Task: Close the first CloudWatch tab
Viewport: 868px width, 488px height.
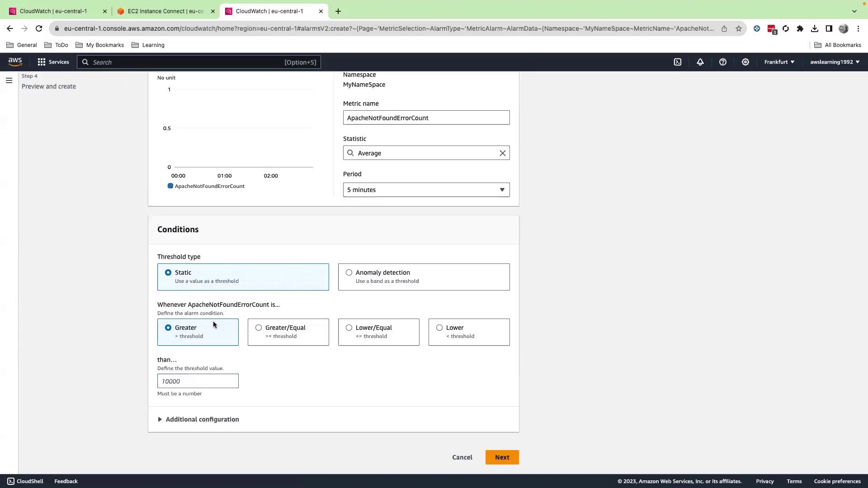Action: (105, 11)
